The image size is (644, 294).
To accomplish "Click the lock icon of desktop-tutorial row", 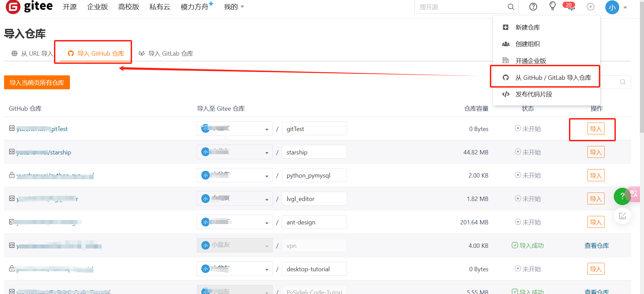I will pos(12,268).
